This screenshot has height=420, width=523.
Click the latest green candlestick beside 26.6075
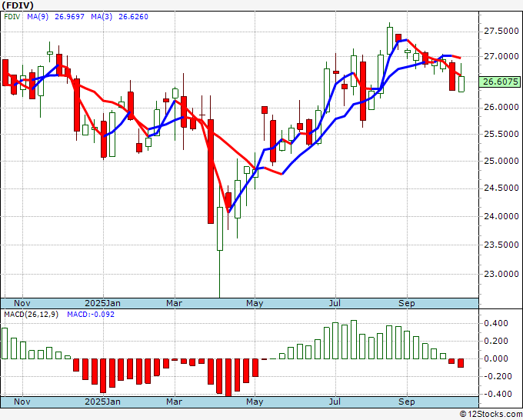(461, 84)
